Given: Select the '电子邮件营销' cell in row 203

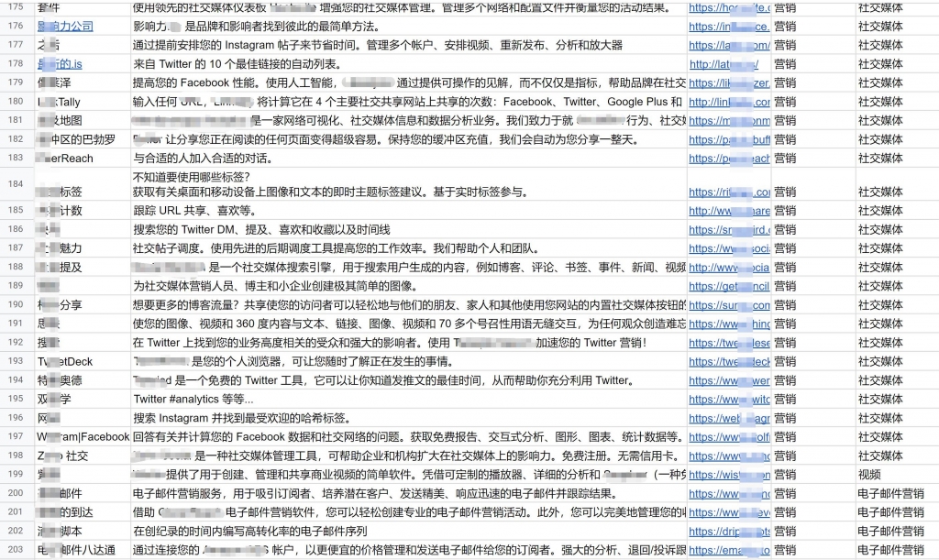Looking at the screenshot, I should click(x=897, y=550).
